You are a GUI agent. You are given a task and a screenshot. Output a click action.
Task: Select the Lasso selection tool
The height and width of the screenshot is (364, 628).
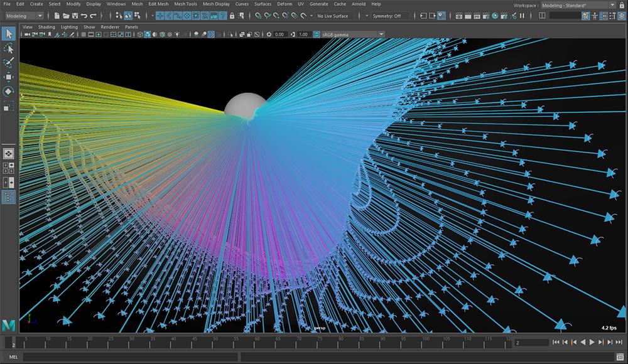[9, 48]
